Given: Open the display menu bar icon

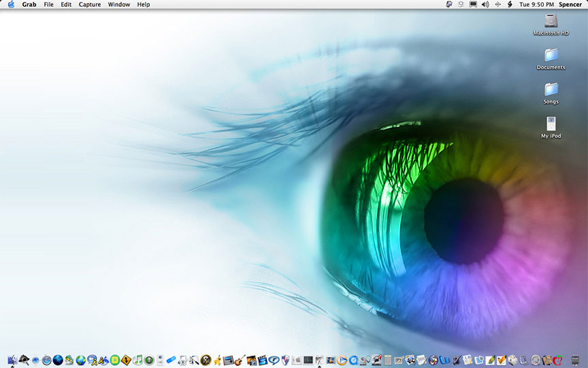Looking at the screenshot, I should pos(473,5).
